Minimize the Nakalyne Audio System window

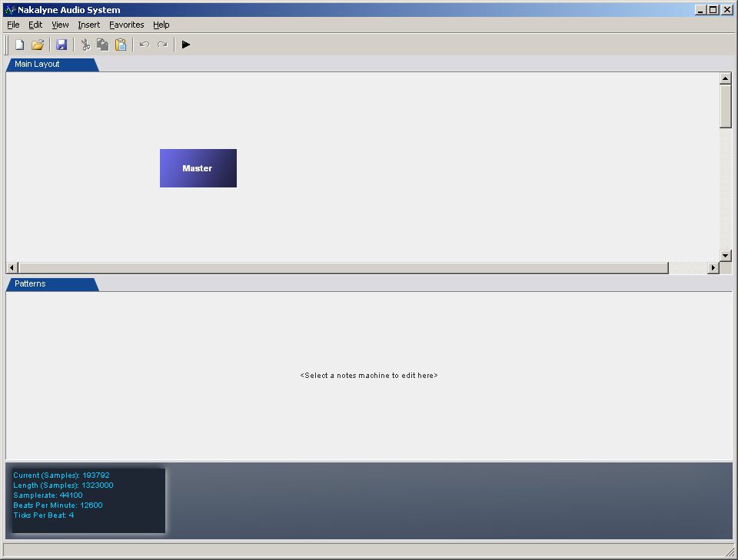point(700,10)
